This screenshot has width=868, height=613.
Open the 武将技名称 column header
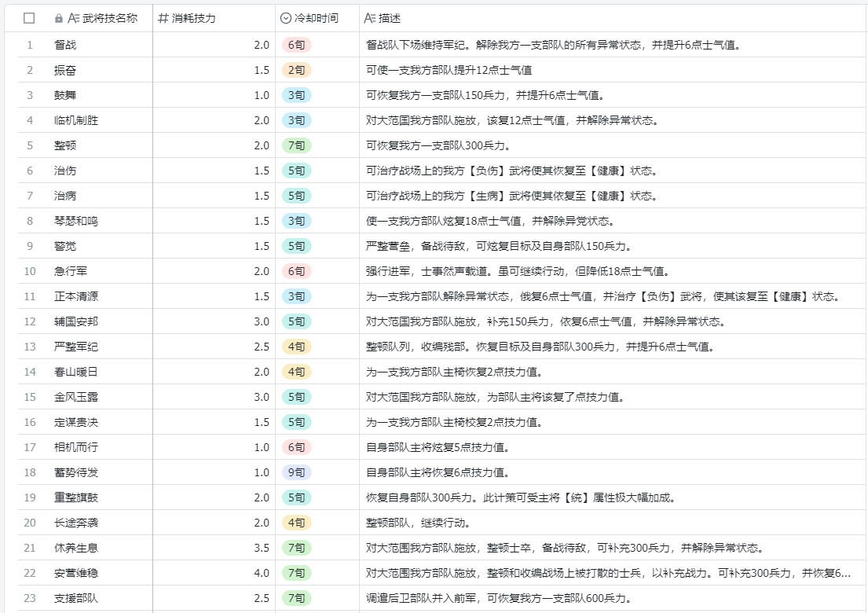110,18
